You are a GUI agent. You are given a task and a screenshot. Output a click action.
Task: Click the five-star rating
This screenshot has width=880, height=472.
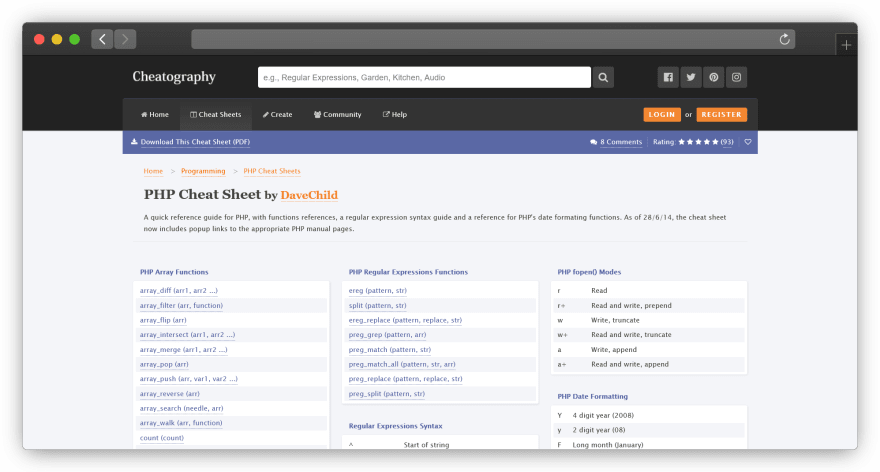pyautogui.click(x=698, y=142)
